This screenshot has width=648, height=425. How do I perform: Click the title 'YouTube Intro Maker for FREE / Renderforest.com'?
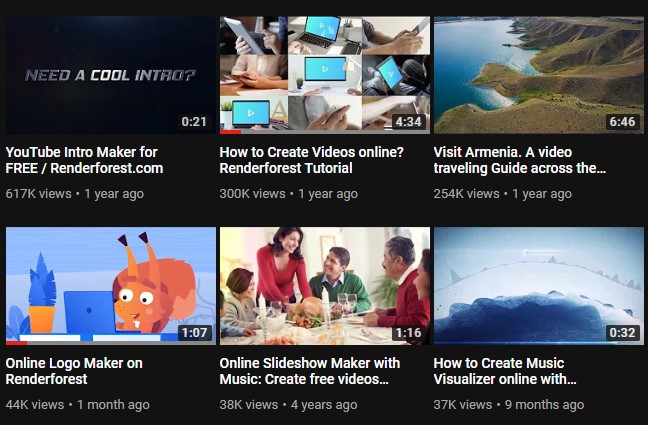click(84, 160)
